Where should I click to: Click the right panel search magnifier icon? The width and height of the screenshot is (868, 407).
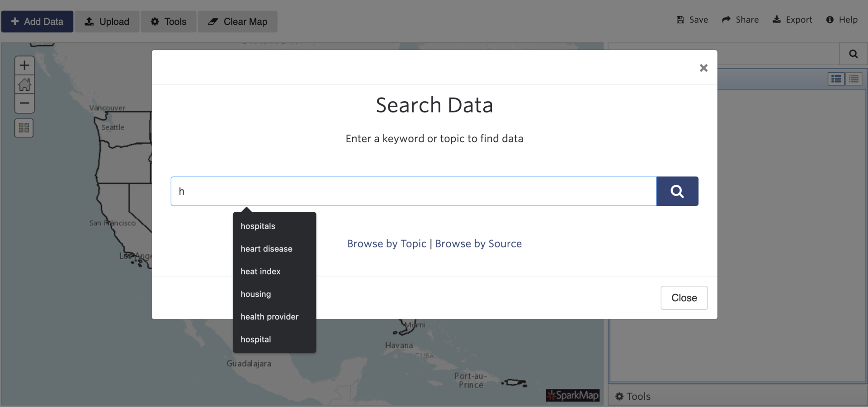(853, 54)
